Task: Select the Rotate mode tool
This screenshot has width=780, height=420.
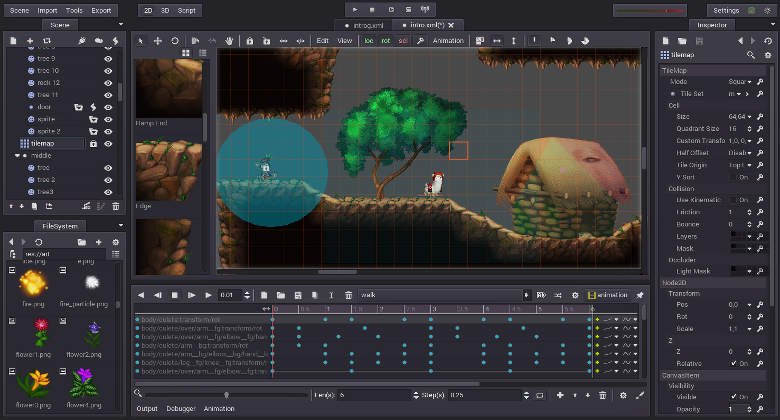Action: (175, 41)
